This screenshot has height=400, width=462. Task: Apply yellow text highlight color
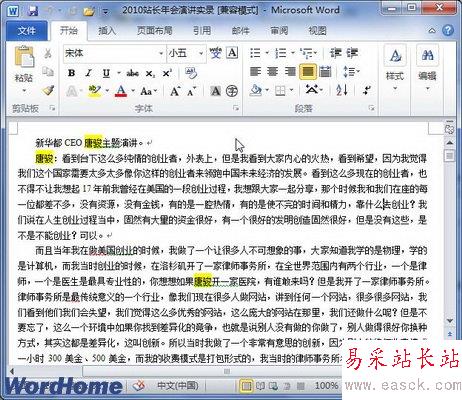tap(95, 91)
